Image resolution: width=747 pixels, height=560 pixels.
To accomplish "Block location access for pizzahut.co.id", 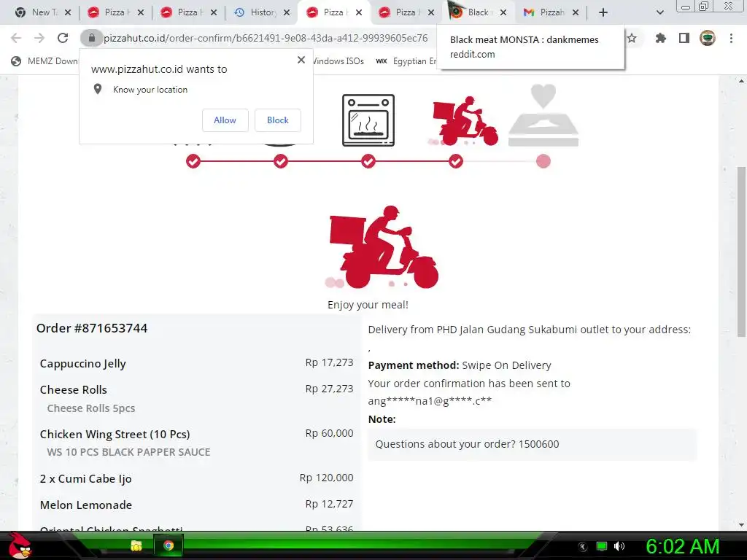I will [x=278, y=120].
